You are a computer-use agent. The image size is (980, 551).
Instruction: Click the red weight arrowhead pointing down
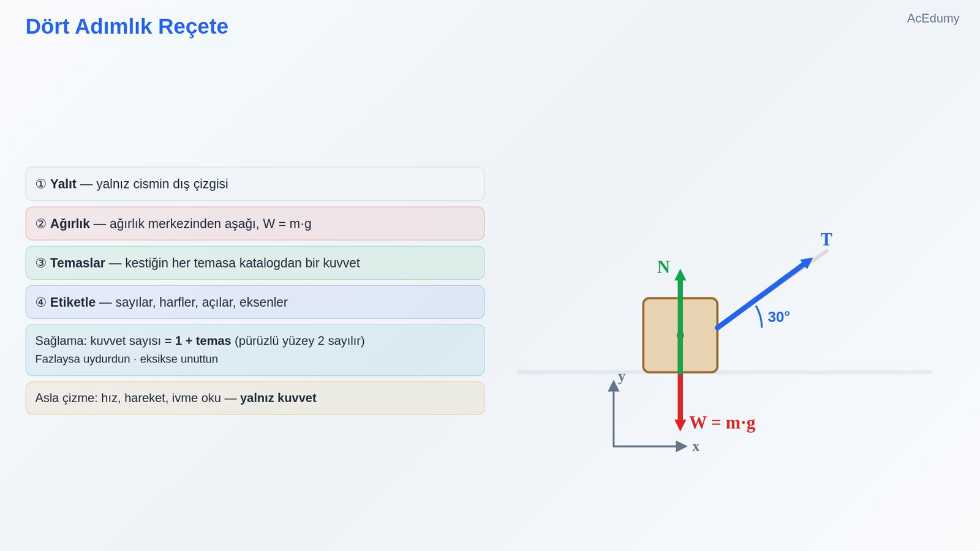click(680, 425)
